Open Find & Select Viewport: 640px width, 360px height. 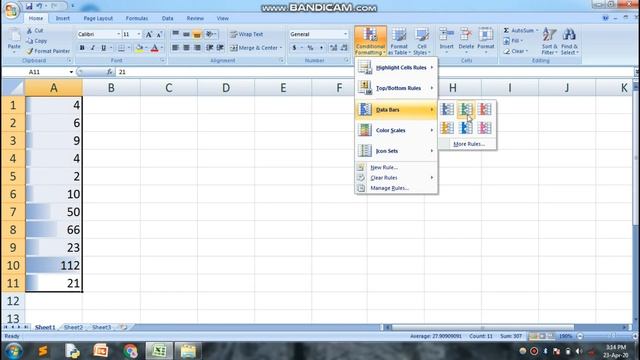click(569, 41)
